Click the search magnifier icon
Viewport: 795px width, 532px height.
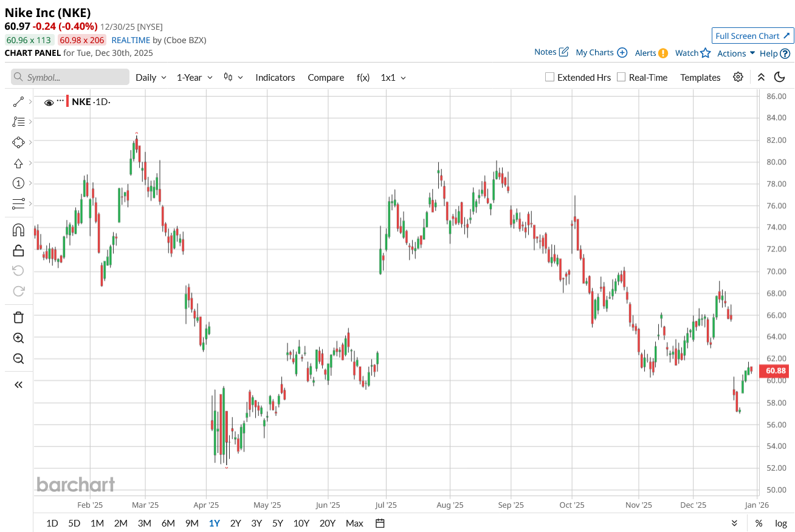click(19, 77)
